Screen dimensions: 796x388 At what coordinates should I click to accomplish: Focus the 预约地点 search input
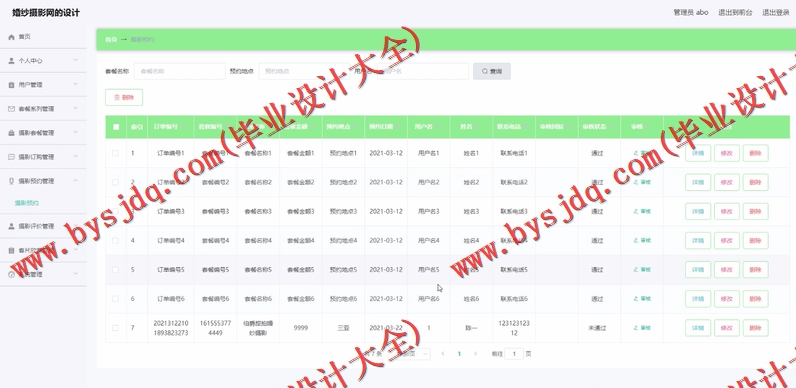coord(305,72)
